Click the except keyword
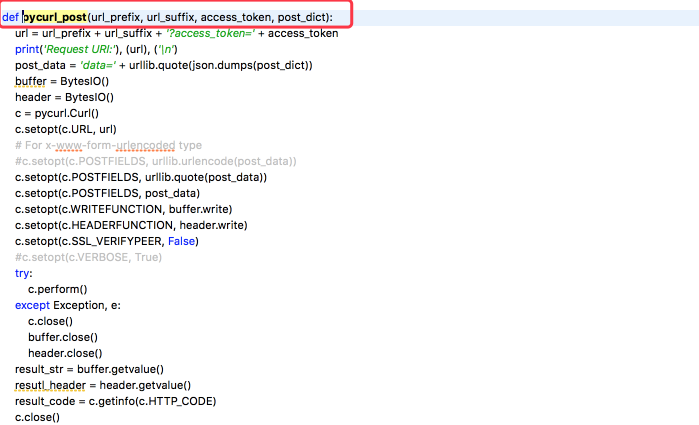The image size is (699, 425). pyautogui.click(x=32, y=305)
